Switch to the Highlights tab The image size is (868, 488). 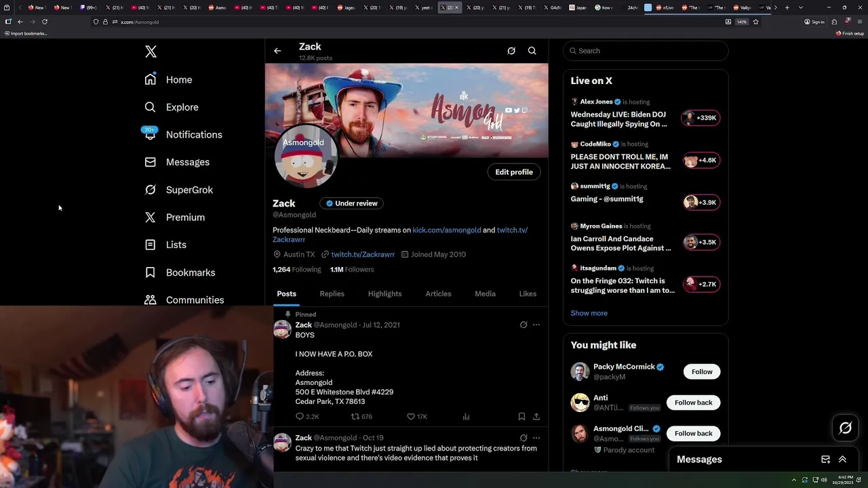384,293
